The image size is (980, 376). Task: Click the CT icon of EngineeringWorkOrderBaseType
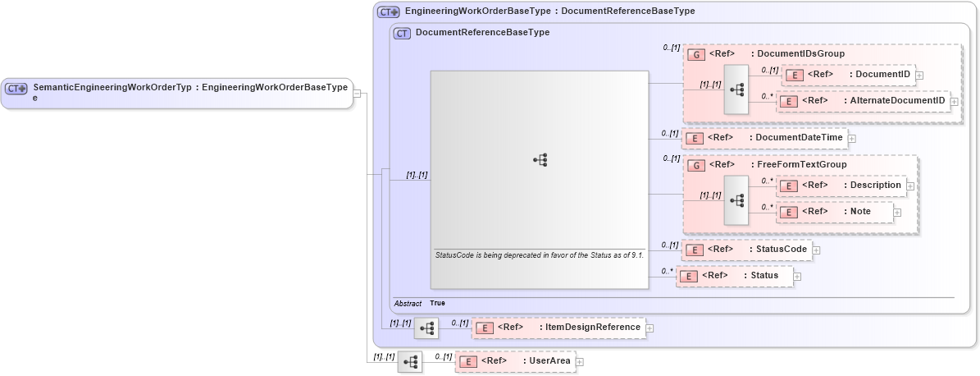(389, 11)
